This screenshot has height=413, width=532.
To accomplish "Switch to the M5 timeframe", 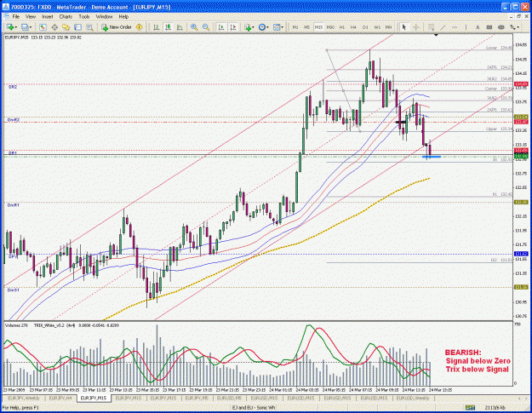I will [306, 27].
